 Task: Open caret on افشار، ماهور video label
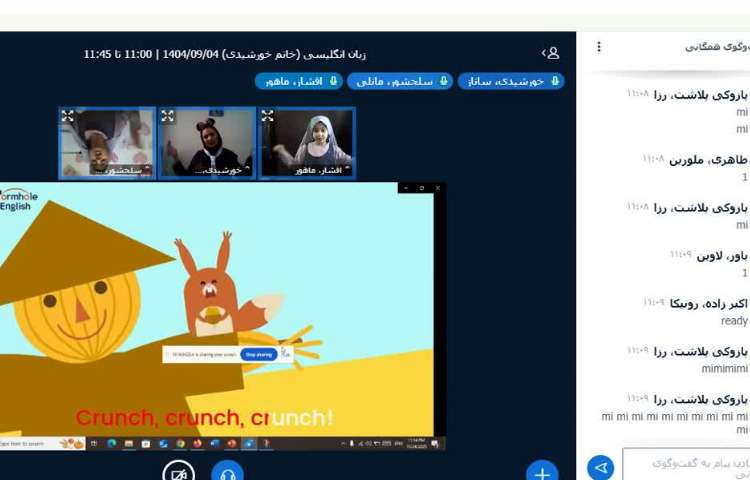347,169
